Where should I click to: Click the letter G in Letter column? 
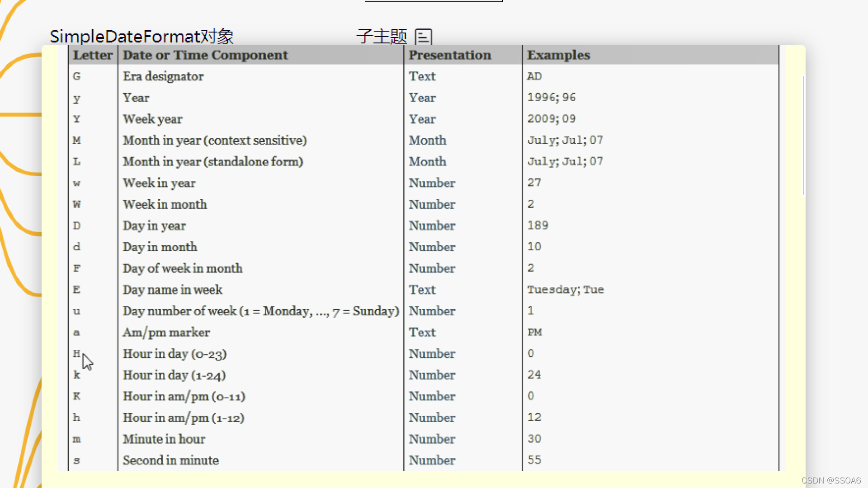pyautogui.click(x=77, y=76)
